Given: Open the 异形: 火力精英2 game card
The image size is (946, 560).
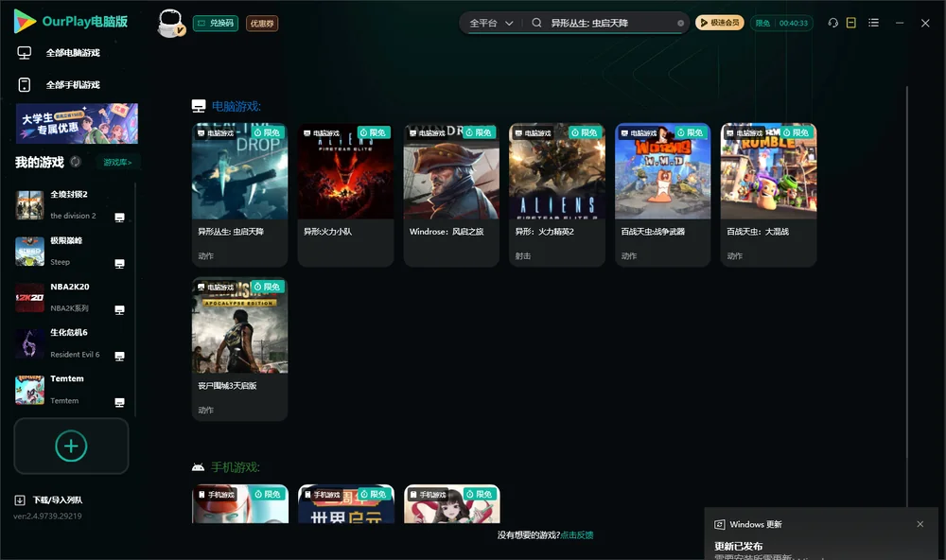Looking at the screenshot, I should click(557, 195).
